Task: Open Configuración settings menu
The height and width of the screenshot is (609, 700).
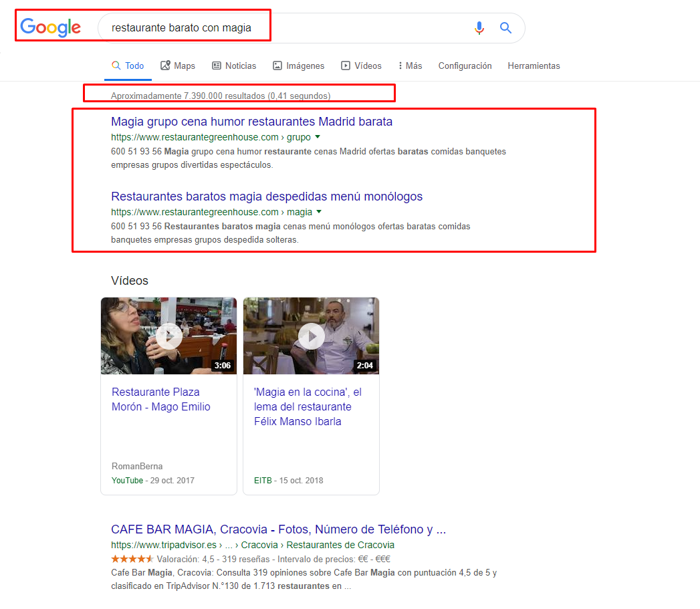Action: click(x=465, y=66)
